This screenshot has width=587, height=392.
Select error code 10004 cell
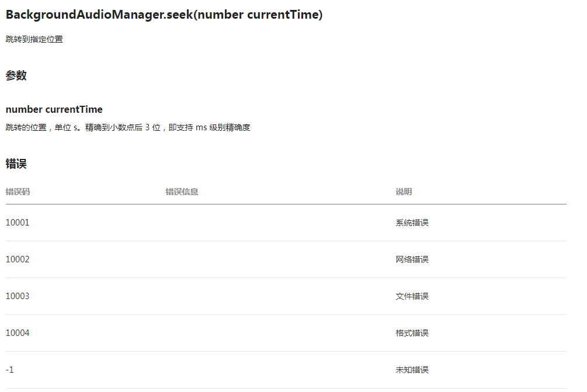(x=17, y=333)
